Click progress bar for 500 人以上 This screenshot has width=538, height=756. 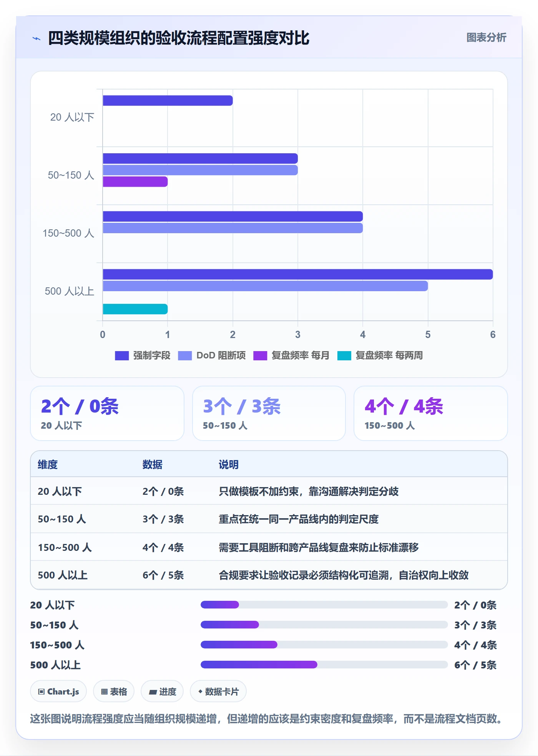324,665
